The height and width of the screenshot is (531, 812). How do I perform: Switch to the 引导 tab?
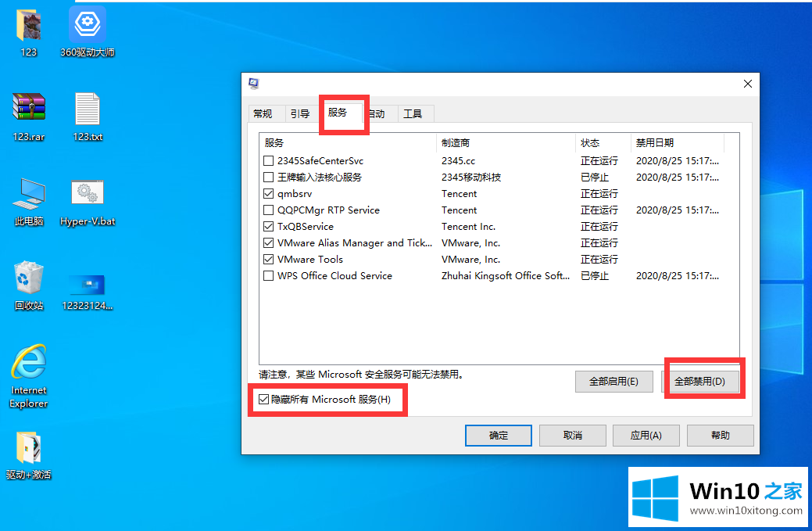(x=300, y=114)
